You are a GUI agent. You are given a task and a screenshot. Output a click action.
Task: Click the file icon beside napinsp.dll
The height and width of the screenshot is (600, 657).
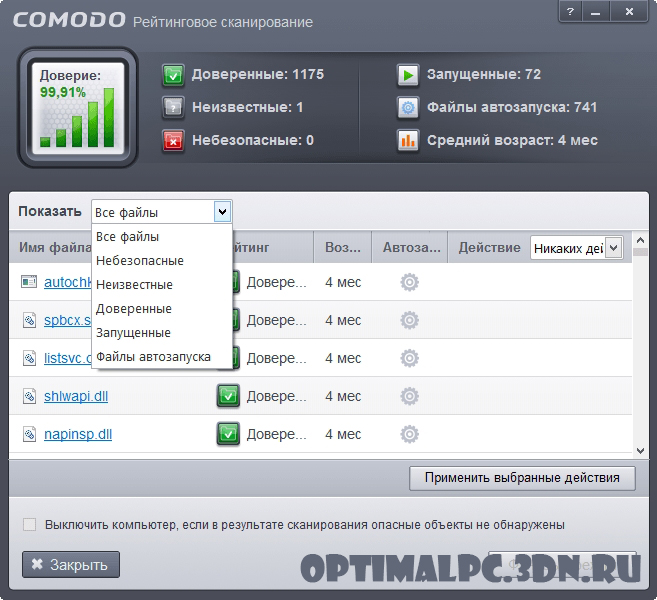(x=29, y=434)
